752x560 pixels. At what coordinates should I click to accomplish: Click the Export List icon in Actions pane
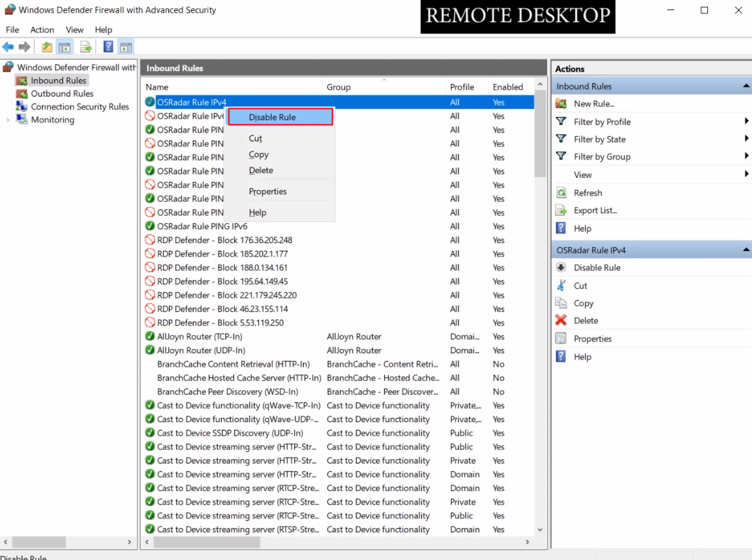(561, 210)
